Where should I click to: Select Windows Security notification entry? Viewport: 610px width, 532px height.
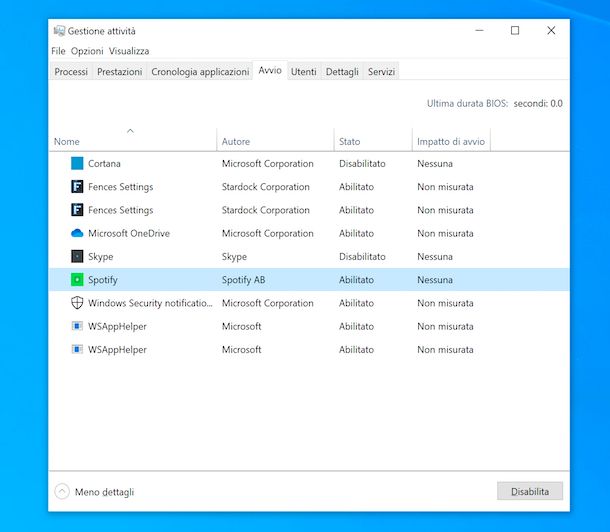(x=150, y=303)
